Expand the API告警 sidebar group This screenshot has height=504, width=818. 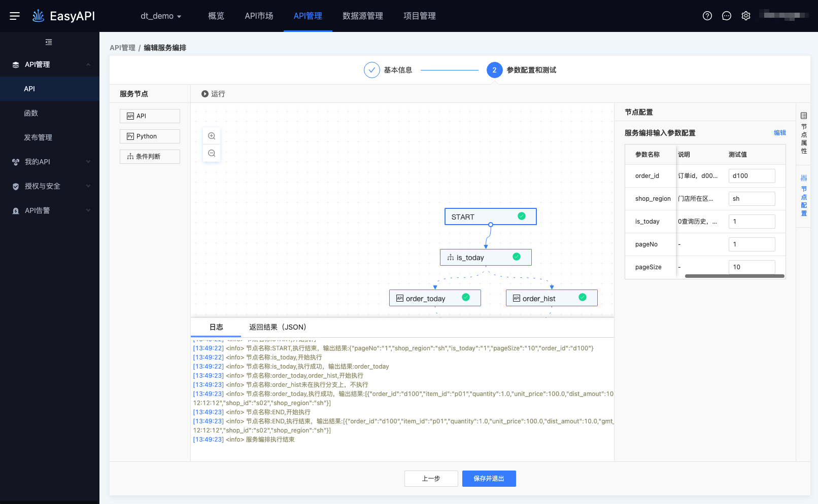pyautogui.click(x=88, y=210)
